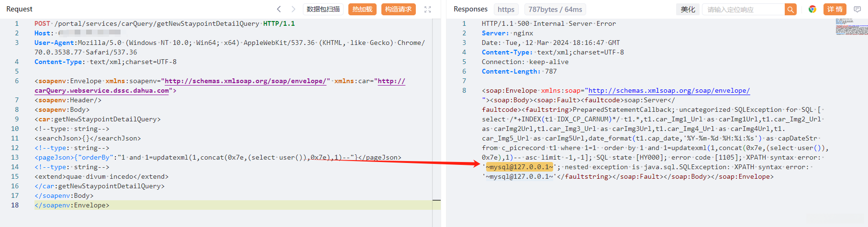The width and height of the screenshot is (868, 227).
Task: Click the Responses panel title
Action: coord(470,9)
